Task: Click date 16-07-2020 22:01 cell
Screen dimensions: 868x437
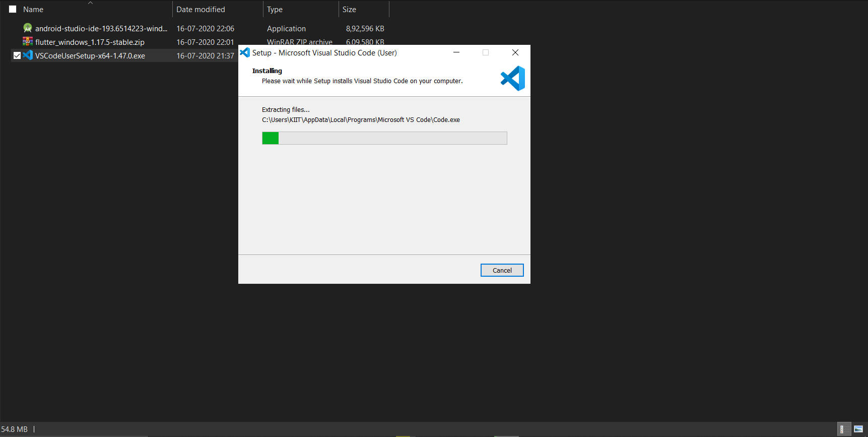Action: [205, 42]
